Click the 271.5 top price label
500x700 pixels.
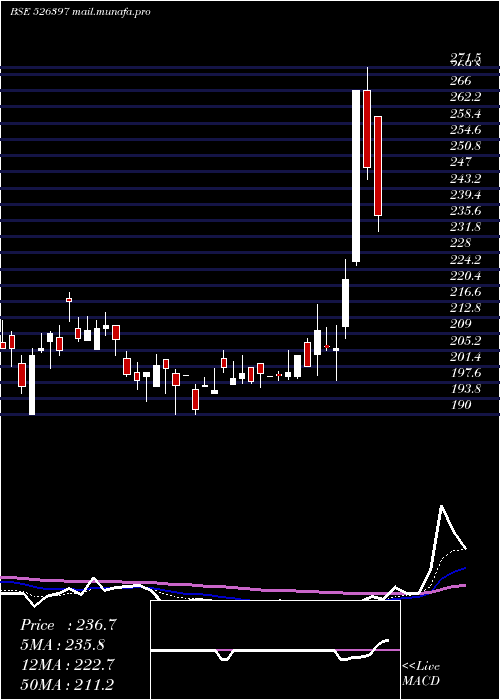click(466, 57)
